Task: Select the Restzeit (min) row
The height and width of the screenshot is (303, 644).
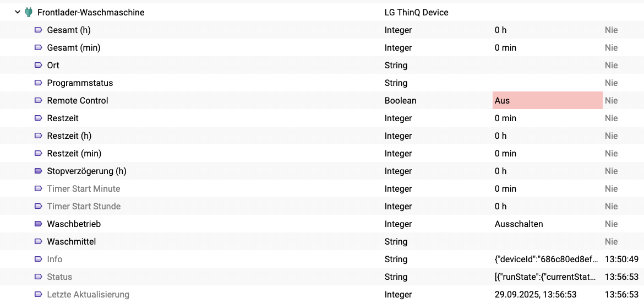Action: tap(74, 154)
